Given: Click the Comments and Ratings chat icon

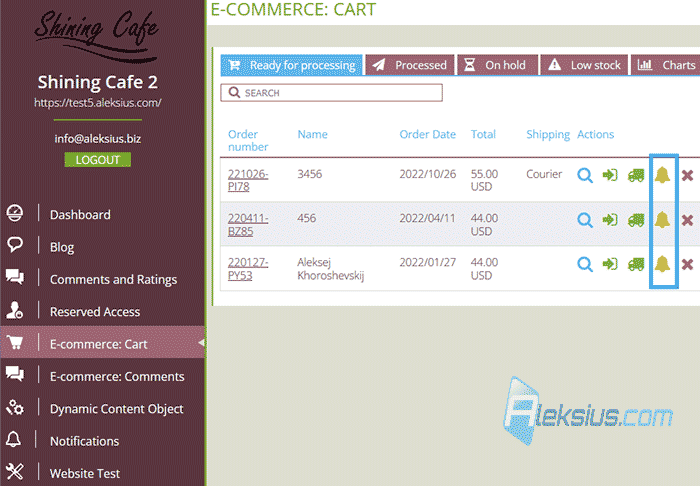Looking at the screenshot, I should (15, 277).
